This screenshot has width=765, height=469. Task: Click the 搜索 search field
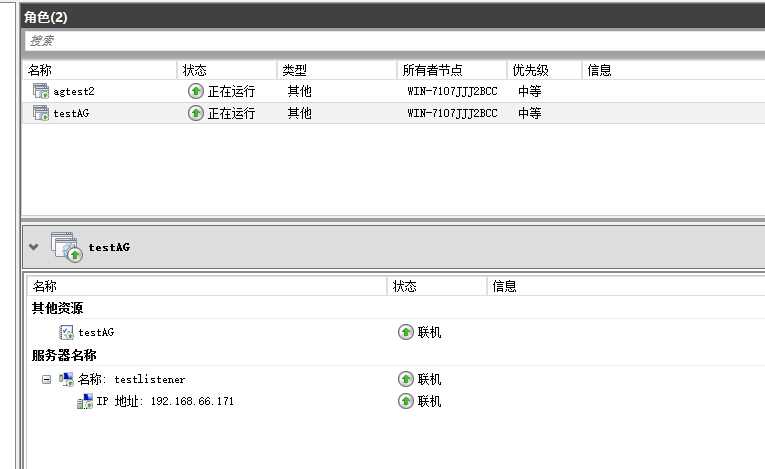tap(395, 41)
